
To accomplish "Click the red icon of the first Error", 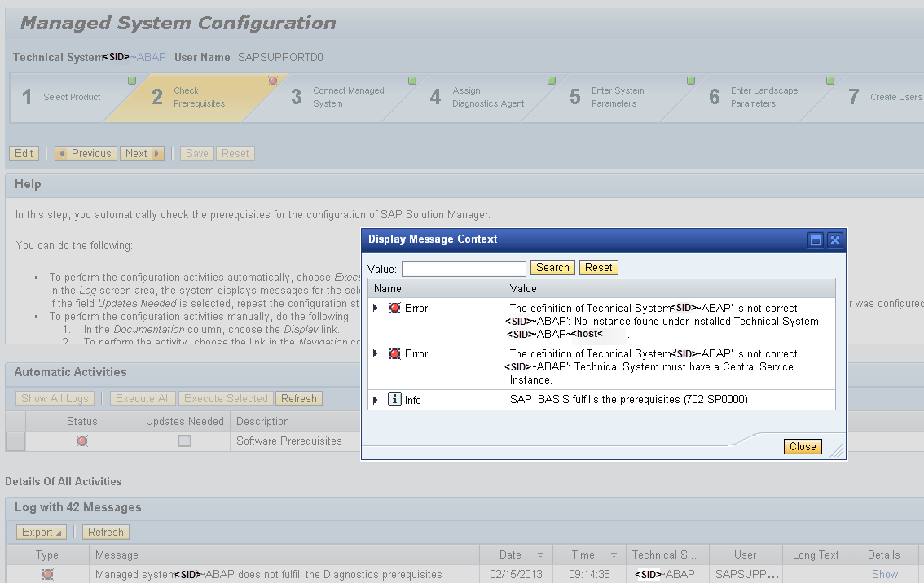I will point(395,308).
